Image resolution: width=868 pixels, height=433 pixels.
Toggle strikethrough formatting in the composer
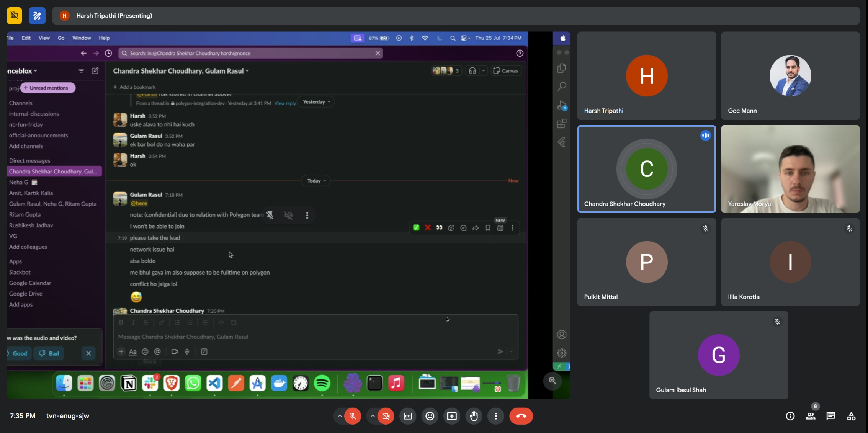tap(145, 322)
